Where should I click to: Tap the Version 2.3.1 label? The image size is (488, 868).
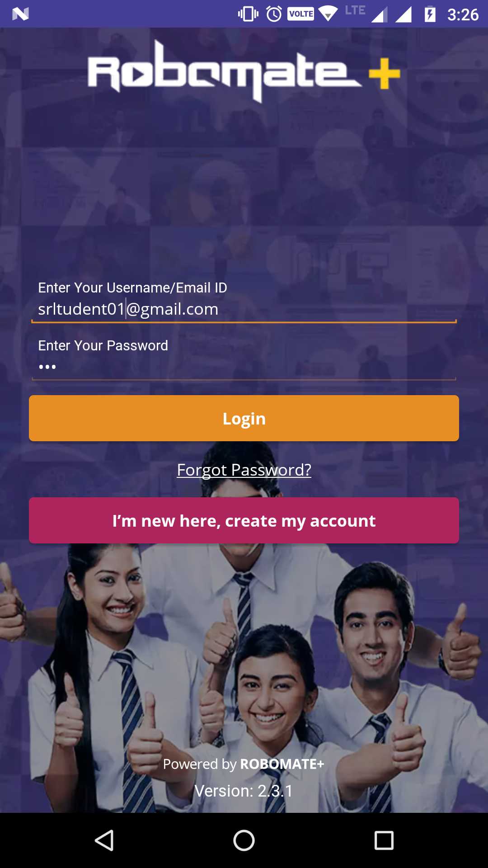(x=244, y=791)
